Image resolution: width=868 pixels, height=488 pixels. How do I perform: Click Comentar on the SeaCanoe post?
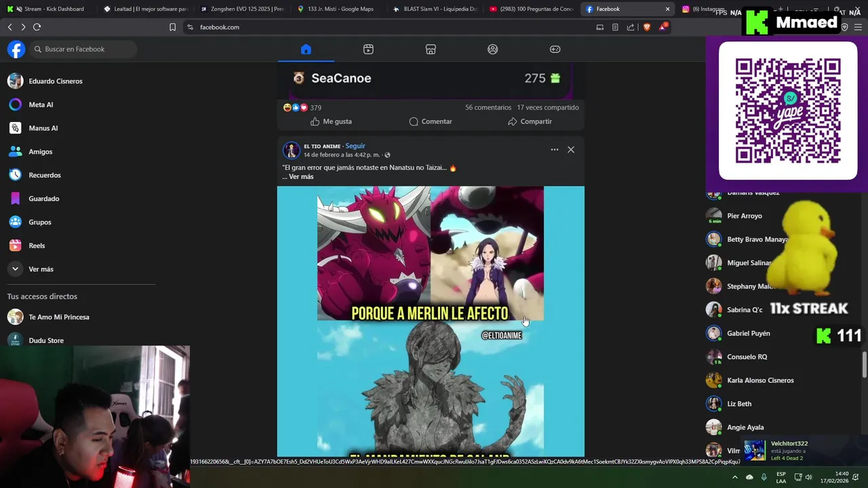[x=430, y=121]
